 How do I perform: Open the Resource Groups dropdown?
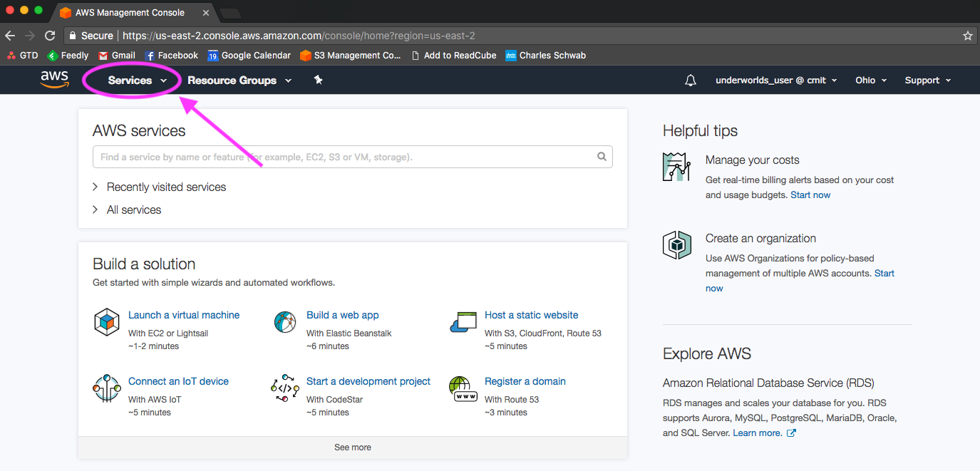(x=239, y=81)
